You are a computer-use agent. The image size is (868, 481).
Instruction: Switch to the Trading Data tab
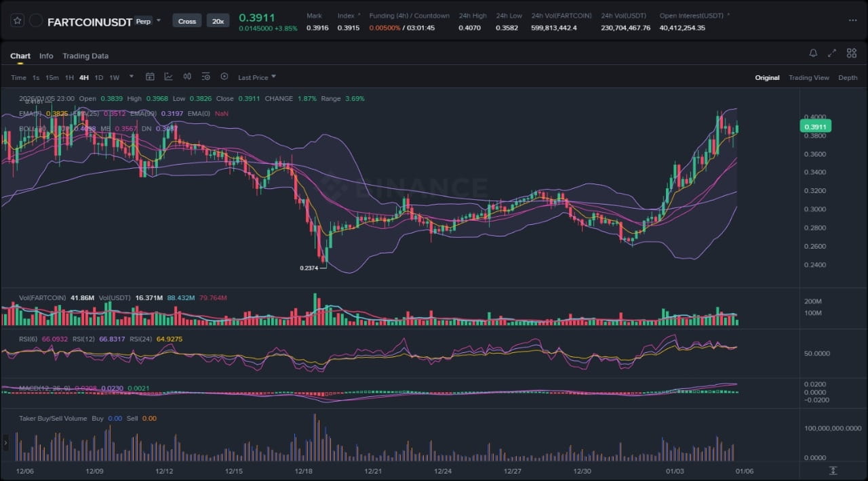[x=85, y=56]
